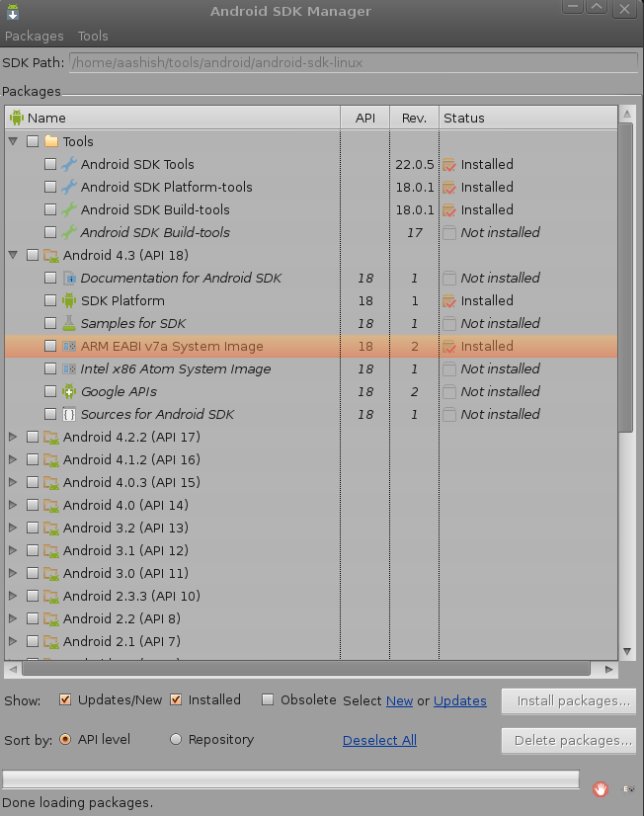The height and width of the screenshot is (816, 644).
Task: Click the Android 4.0.3 (API 15) folder icon
Action: pos(51,482)
